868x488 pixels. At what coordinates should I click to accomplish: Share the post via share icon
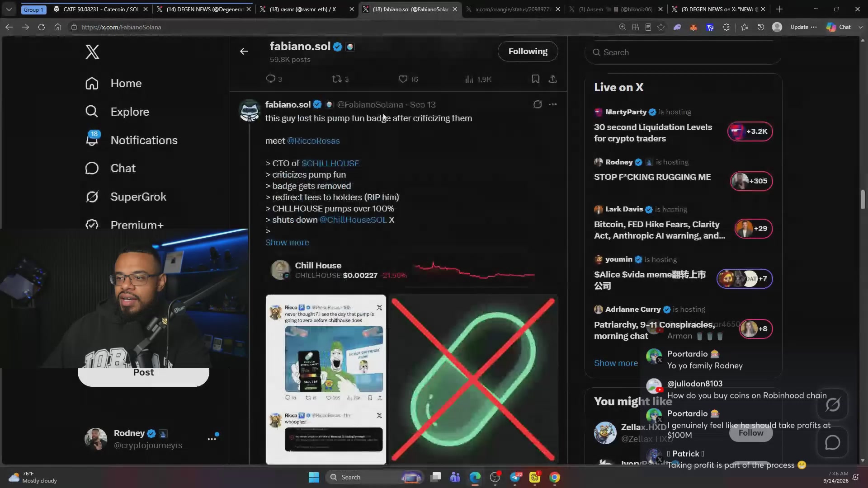(x=552, y=79)
